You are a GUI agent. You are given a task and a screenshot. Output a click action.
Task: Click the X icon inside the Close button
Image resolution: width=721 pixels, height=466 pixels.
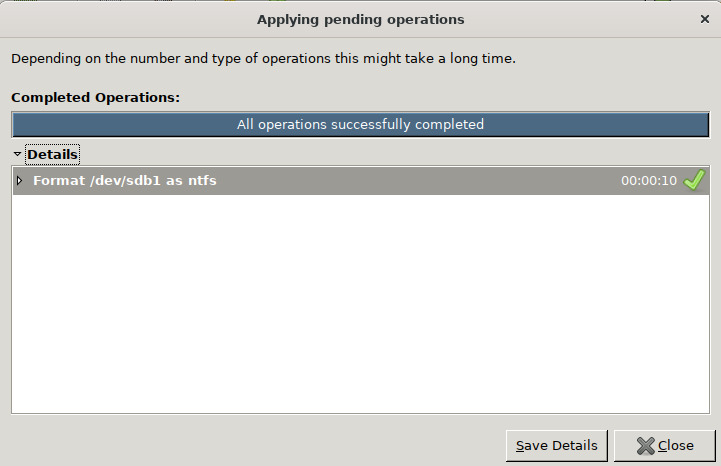(645, 446)
